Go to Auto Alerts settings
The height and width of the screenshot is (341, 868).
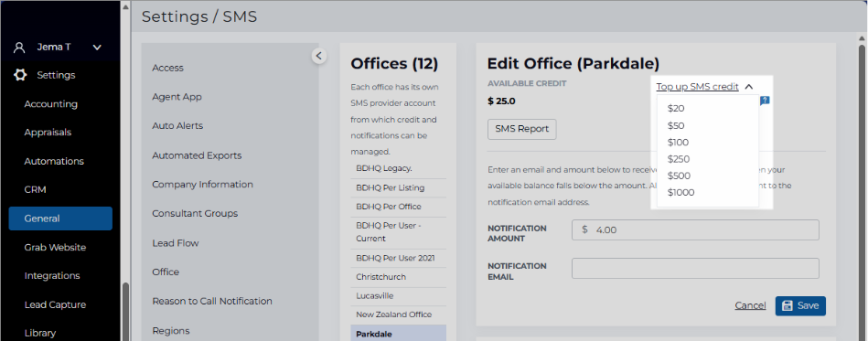(x=177, y=125)
